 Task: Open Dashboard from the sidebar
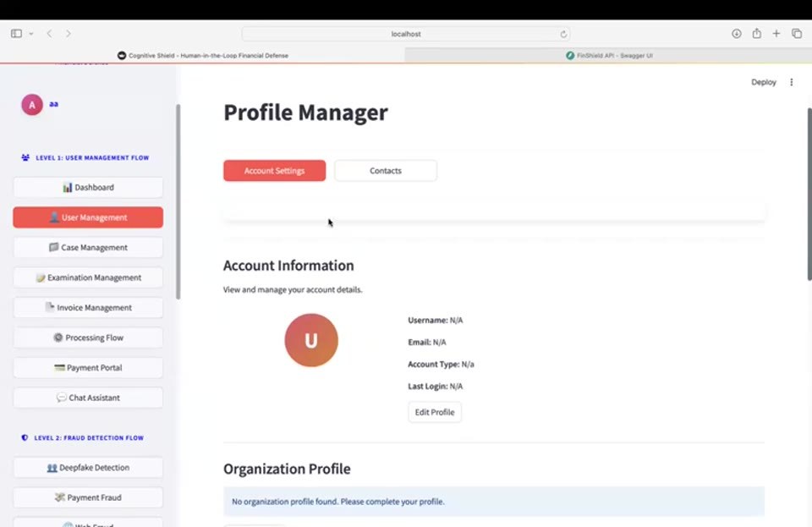[x=88, y=188]
